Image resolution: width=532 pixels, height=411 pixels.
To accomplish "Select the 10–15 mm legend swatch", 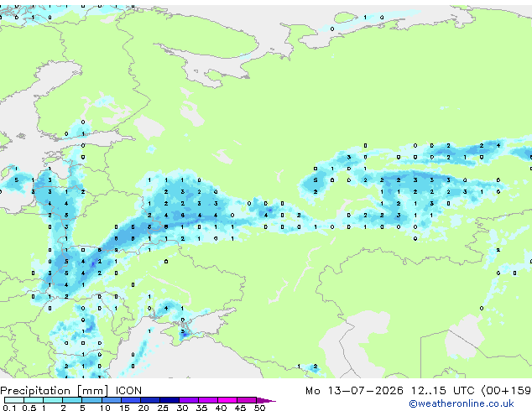I will (111, 400).
